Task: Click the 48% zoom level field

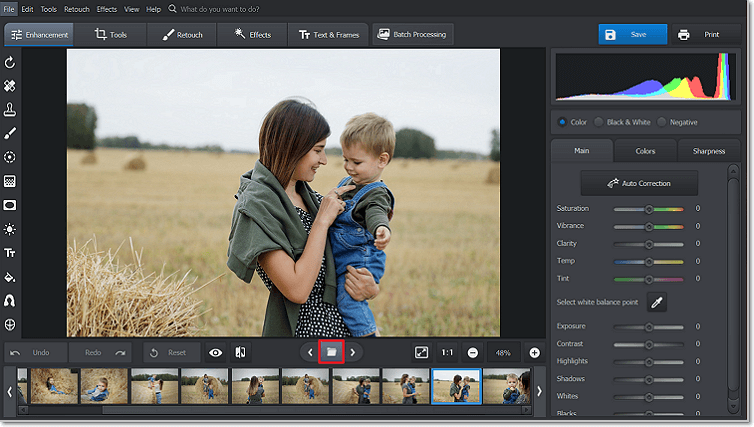Action: (x=503, y=353)
